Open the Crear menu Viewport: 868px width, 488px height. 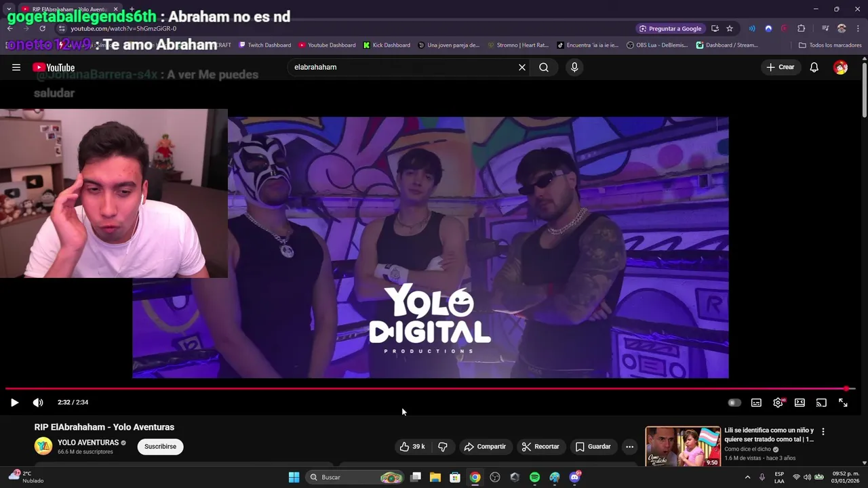pos(781,67)
